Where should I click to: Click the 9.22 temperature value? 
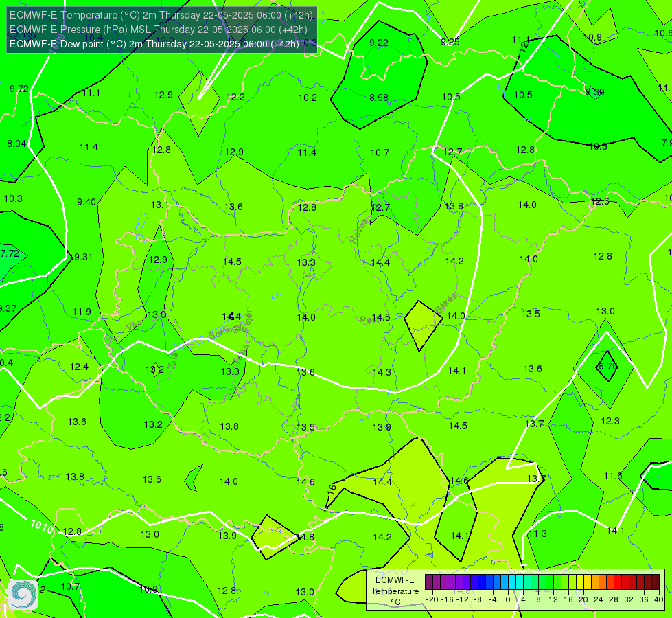(379, 43)
